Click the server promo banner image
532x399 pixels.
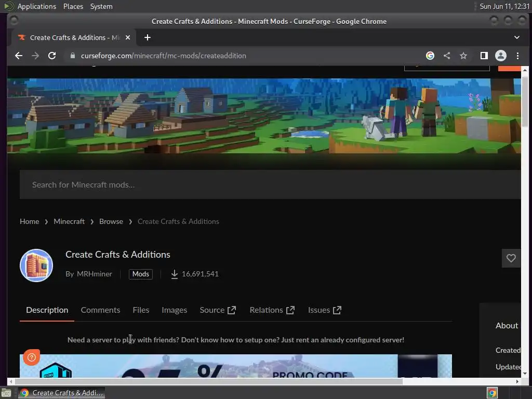235,366
